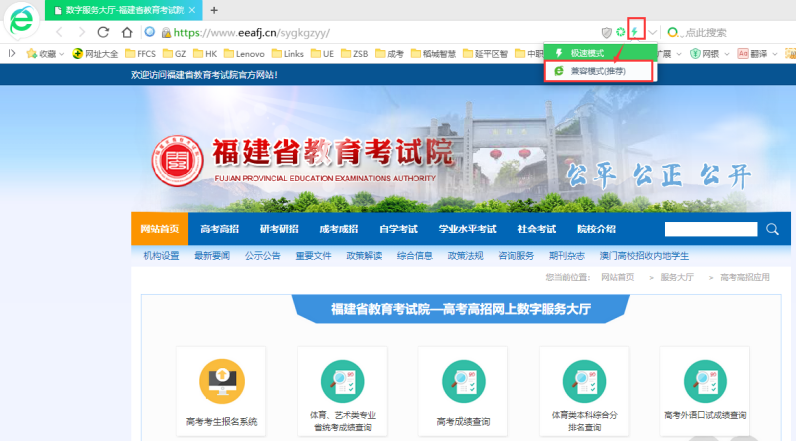796x441 pixels.
Task: Select 兼容模式(推荐) from the mode menu
Action: coord(597,71)
